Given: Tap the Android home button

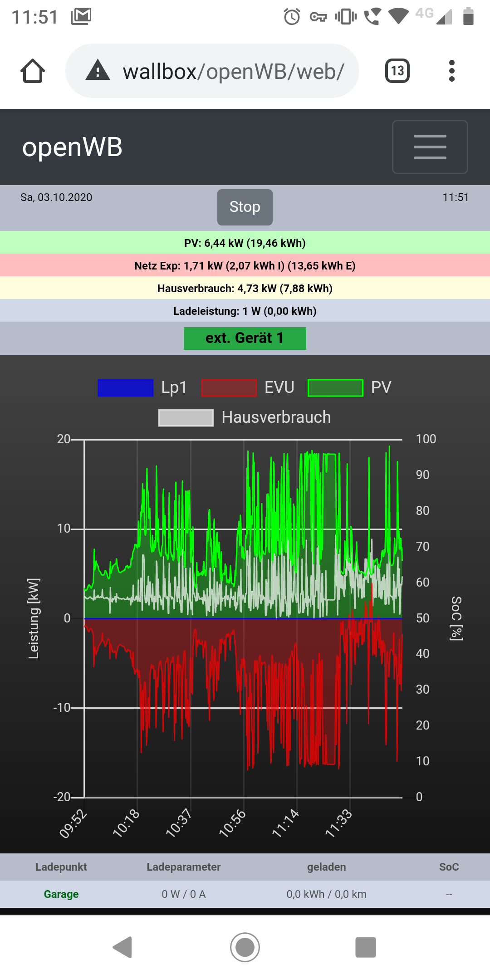Looking at the screenshot, I should [x=245, y=947].
